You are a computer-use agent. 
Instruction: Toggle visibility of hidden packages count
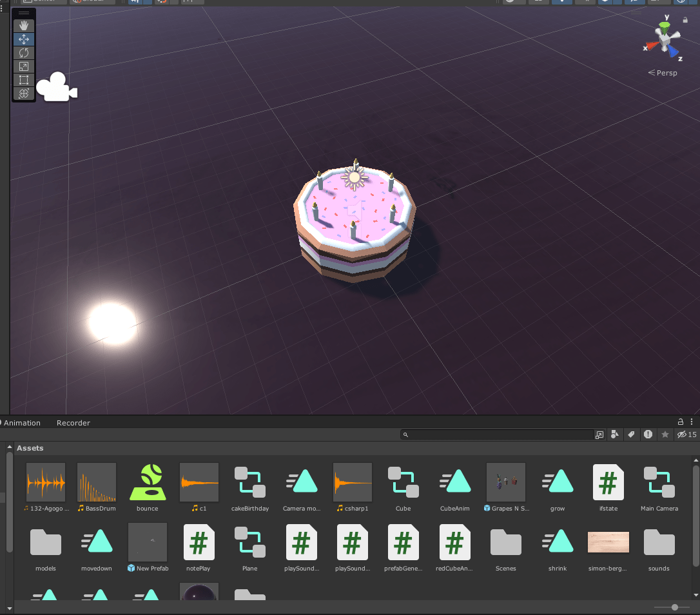(x=686, y=434)
